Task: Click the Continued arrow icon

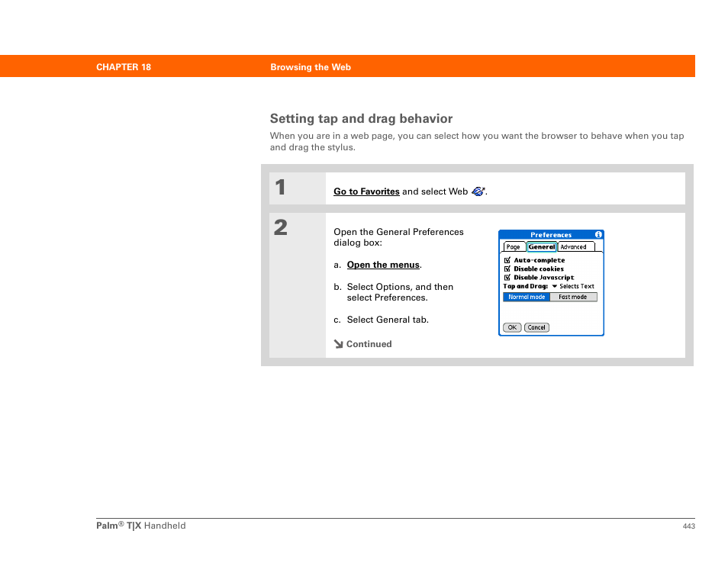Action: click(339, 344)
